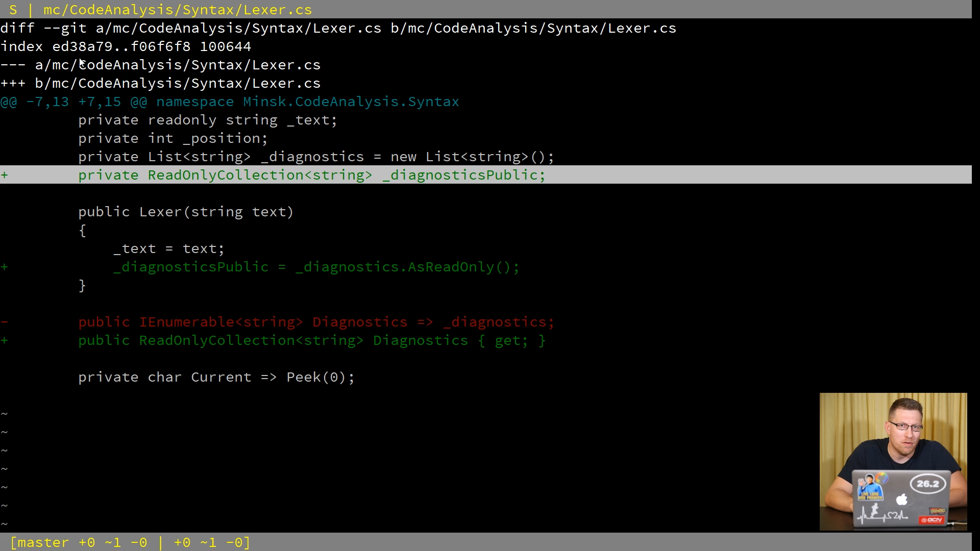
Task: Click the red minus marker on removed line
Action: (x=5, y=322)
